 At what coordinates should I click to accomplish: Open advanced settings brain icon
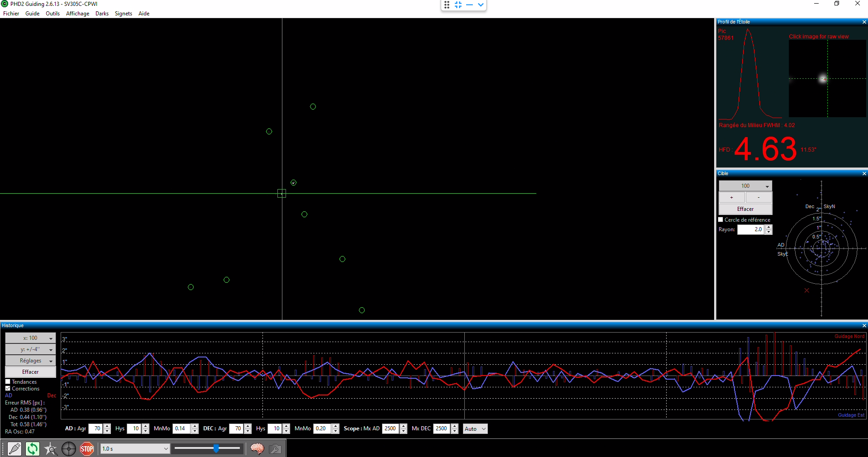pos(257,449)
